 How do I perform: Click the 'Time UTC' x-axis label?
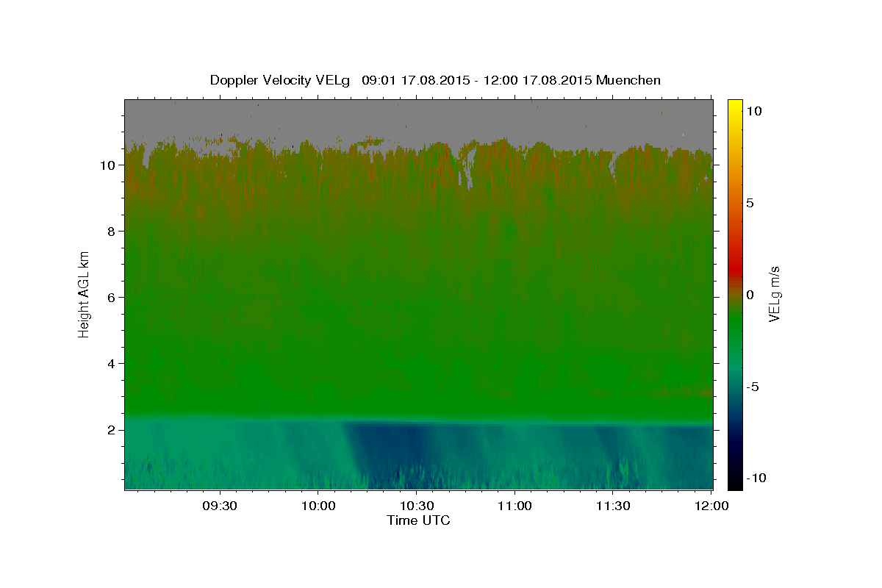[x=418, y=520]
